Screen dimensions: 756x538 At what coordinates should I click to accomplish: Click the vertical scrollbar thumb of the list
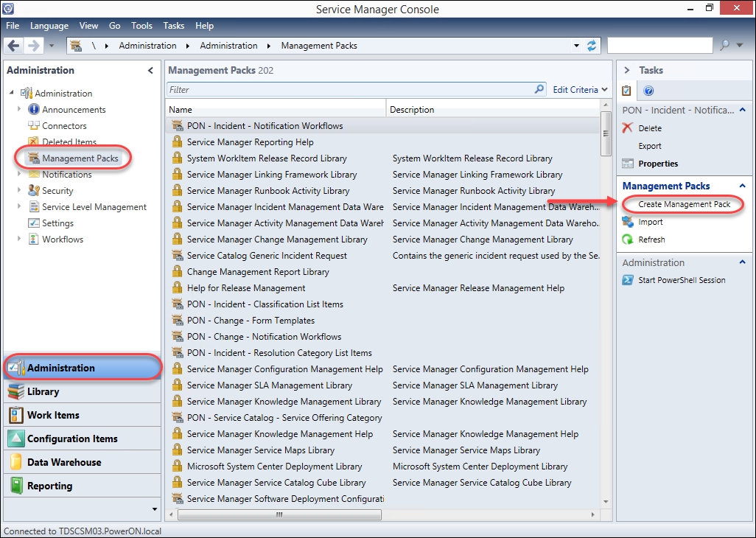coord(606,133)
